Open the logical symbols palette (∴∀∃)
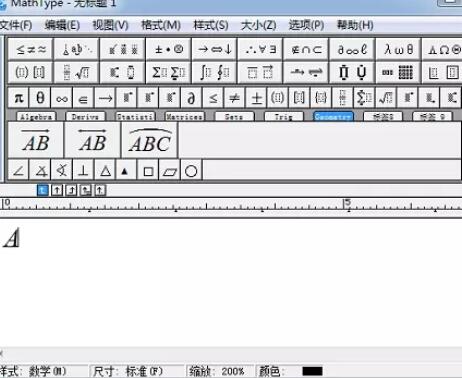 click(x=260, y=49)
